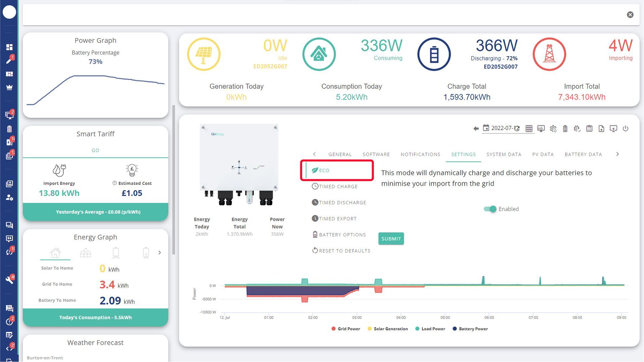Toggle the Enabled switch for Eco mode
Viewport: 644px width, 362px height.
(x=490, y=209)
